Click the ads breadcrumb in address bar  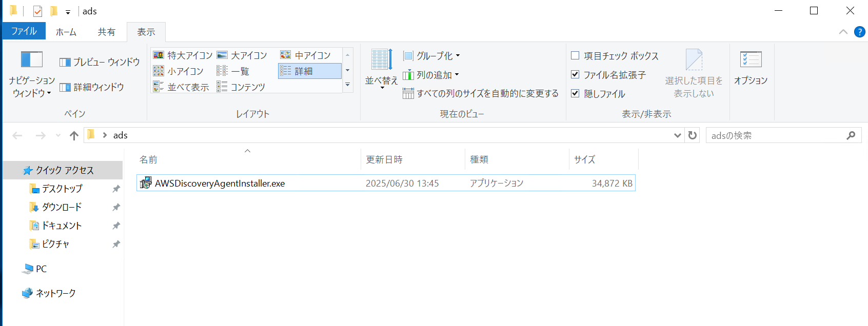121,135
